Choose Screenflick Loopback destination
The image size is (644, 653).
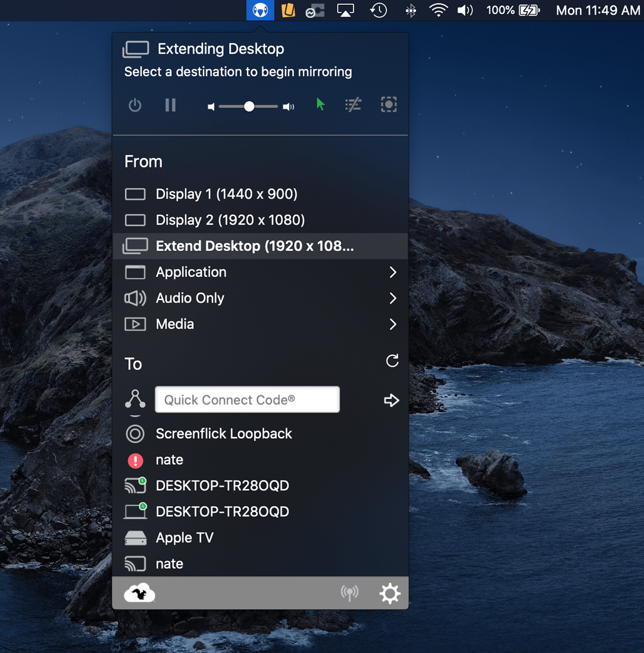point(223,434)
